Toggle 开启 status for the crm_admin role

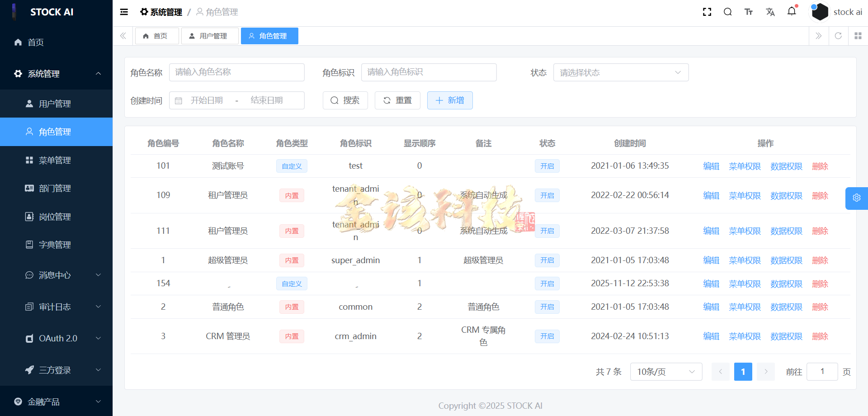(547, 336)
